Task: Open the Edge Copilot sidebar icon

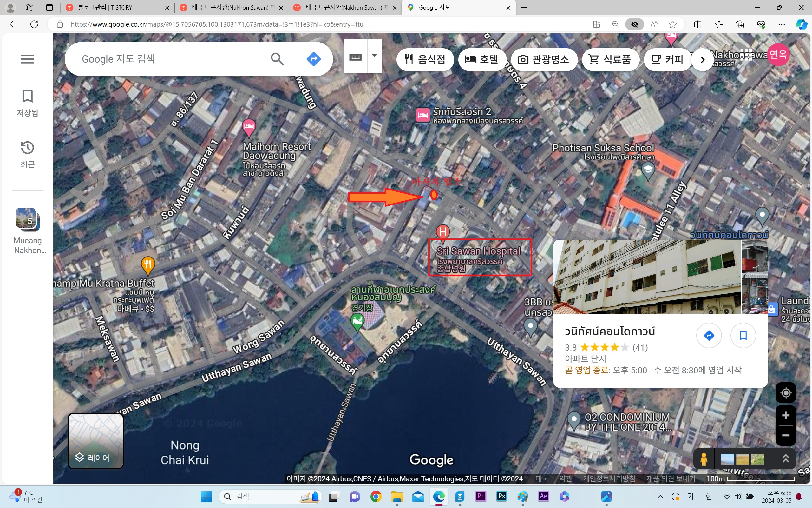Action: 801,24
